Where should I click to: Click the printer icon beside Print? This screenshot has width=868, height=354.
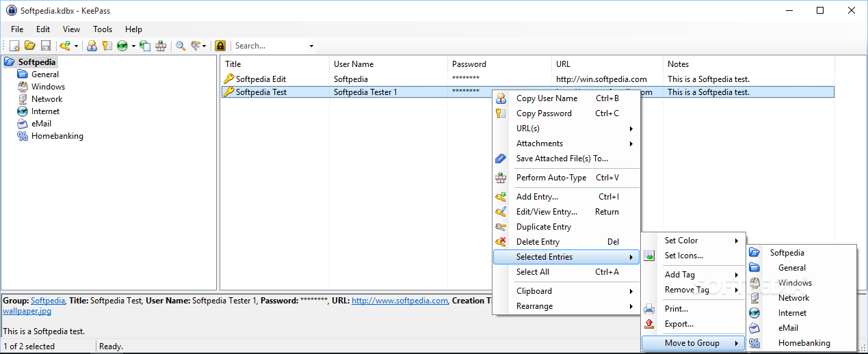point(649,309)
